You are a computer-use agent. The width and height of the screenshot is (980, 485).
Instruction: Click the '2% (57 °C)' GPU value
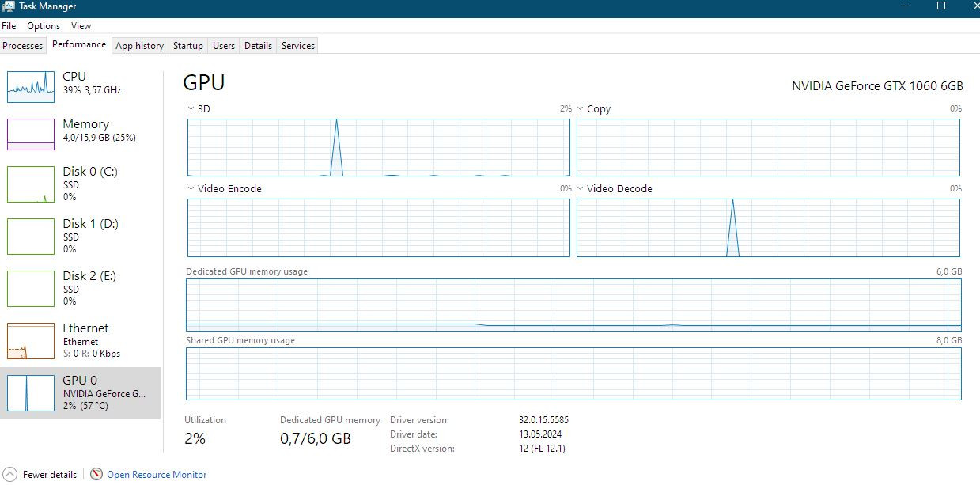[x=85, y=406]
